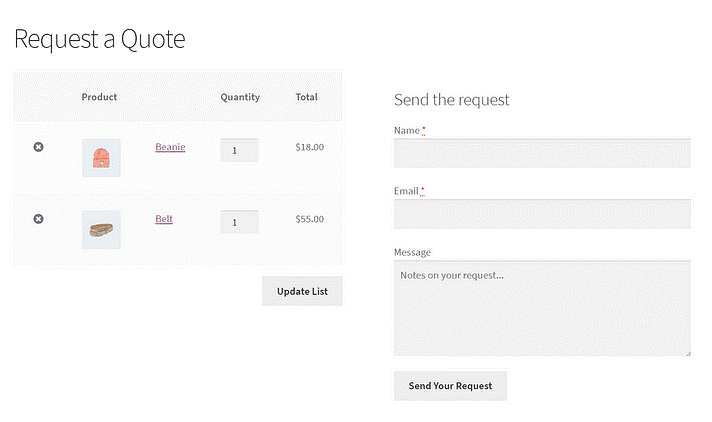Focus the Beanie quantity field
Screen dimensions: 712x422
pyautogui.click(x=239, y=150)
